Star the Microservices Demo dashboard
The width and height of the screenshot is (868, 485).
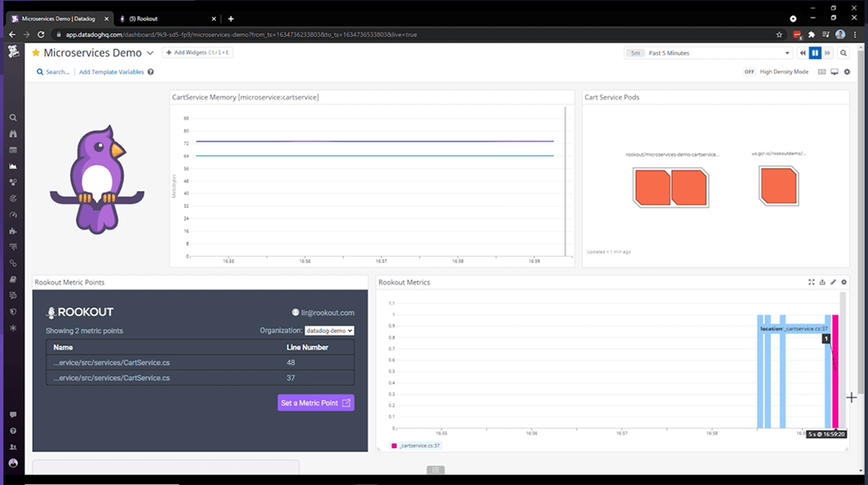coord(36,53)
